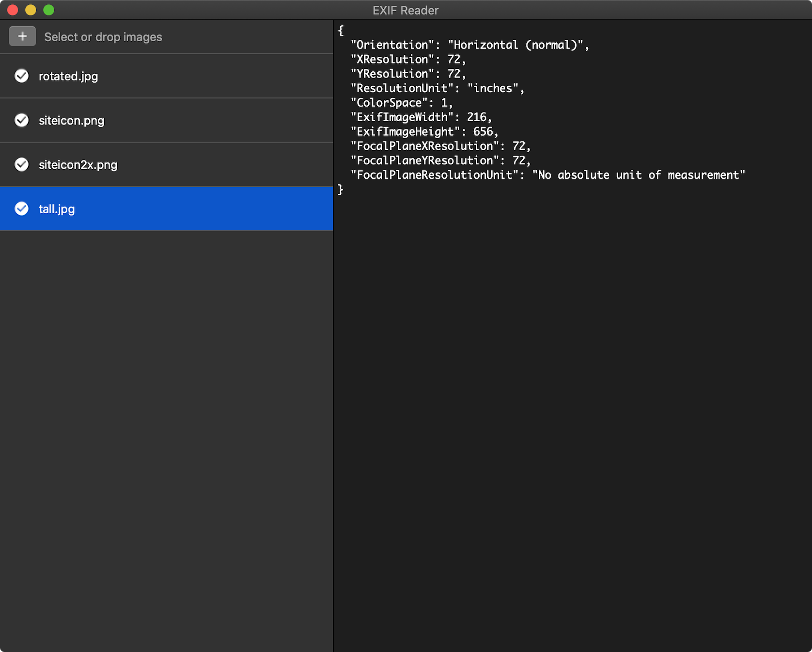Minimize the EXIF Reader window
This screenshot has width=812, height=652.
pyautogui.click(x=31, y=10)
